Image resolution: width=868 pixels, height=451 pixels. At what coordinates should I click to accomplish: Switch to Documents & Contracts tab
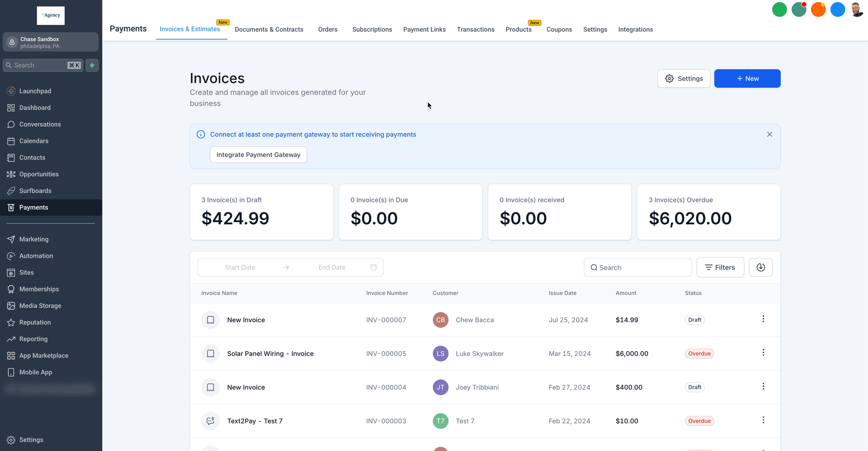pyautogui.click(x=269, y=30)
